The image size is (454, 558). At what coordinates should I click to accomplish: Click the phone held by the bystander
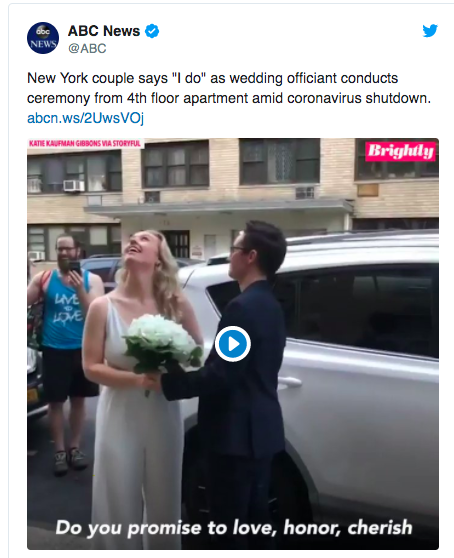(75, 268)
